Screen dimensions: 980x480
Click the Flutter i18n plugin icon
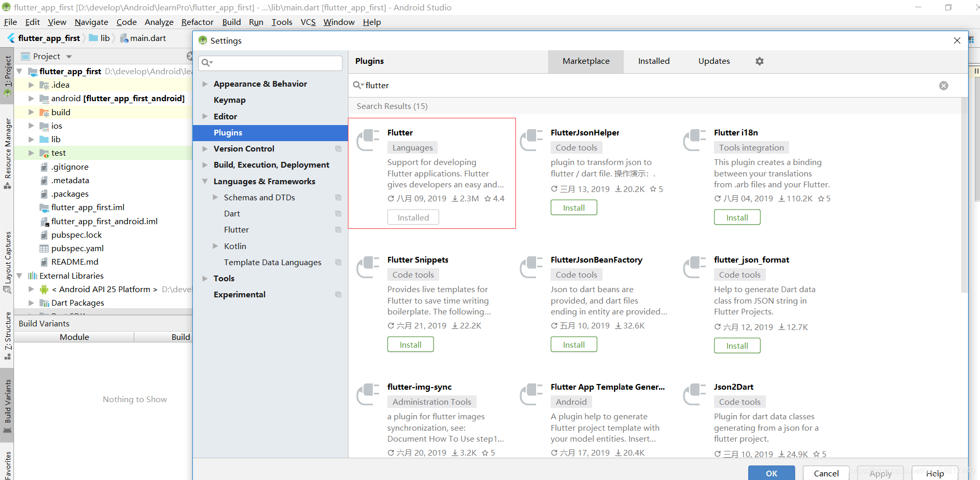pyautogui.click(x=695, y=140)
